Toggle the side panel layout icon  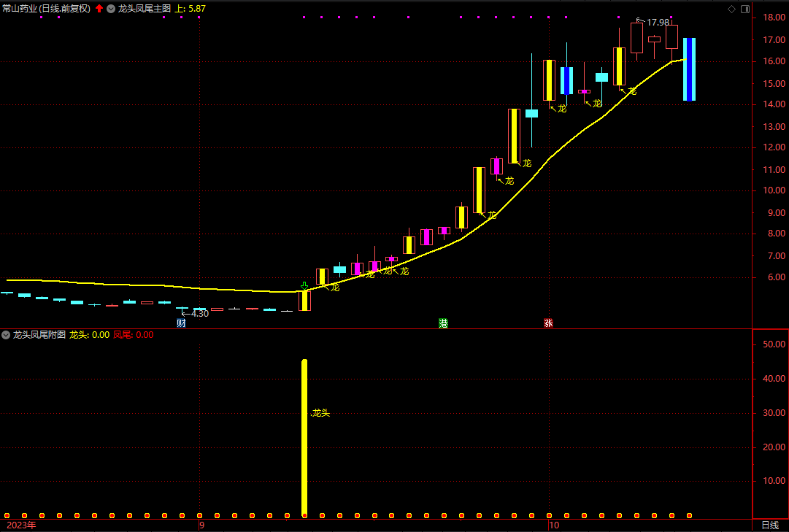pyautogui.click(x=744, y=9)
